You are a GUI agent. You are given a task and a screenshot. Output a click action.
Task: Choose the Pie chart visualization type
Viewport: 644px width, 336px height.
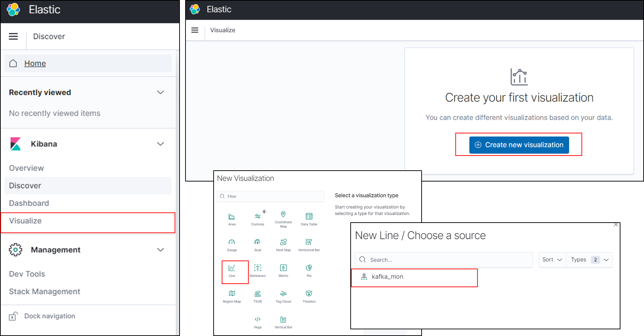(309, 270)
